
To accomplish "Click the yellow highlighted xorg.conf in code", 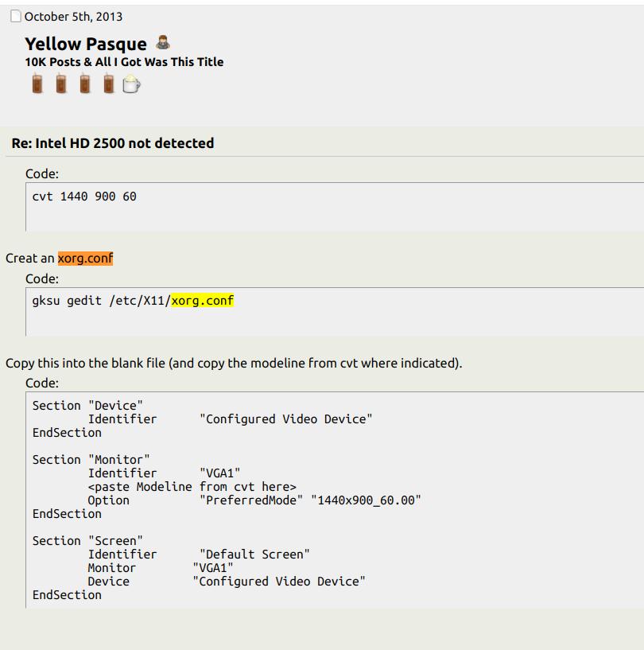I will point(202,301).
